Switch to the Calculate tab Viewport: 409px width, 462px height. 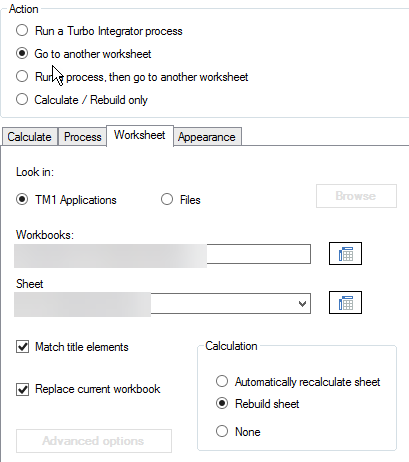pyautogui.click(x=30, y=137)
